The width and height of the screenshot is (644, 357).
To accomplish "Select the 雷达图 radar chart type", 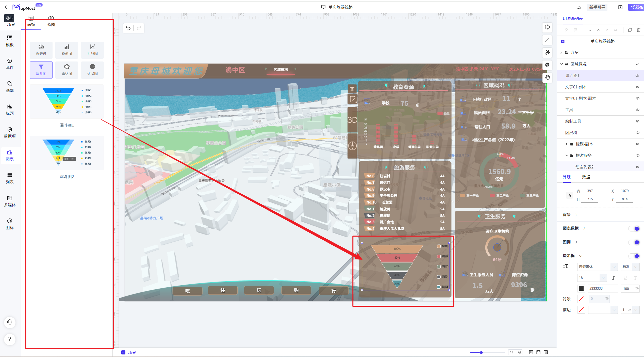I will coord(67,70).
